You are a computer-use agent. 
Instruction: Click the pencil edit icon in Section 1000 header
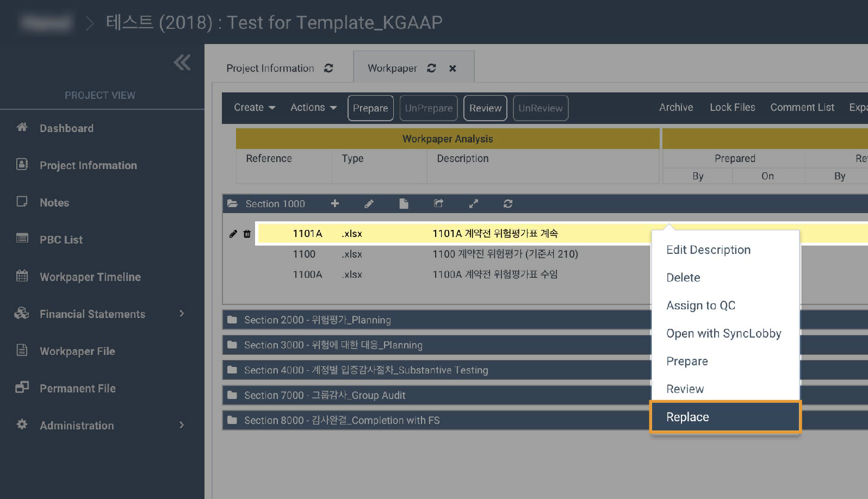(x=369, y=203)
